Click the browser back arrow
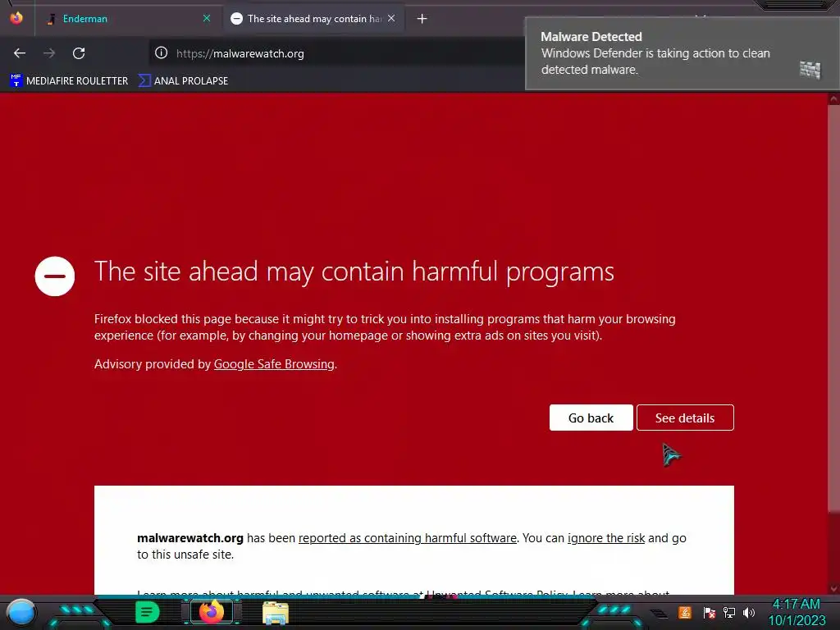The height and width of the screenshot is (630, 840). coord(20,53)
